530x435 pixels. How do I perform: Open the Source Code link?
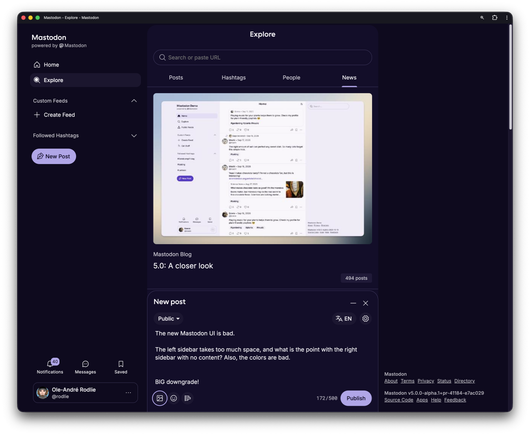coord(399,400)
